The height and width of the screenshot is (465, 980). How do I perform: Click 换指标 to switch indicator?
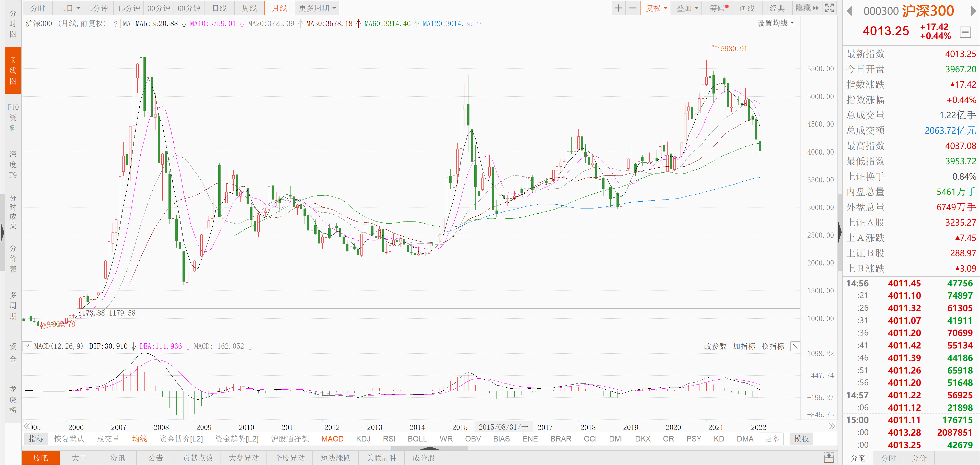tap(773, 346)
